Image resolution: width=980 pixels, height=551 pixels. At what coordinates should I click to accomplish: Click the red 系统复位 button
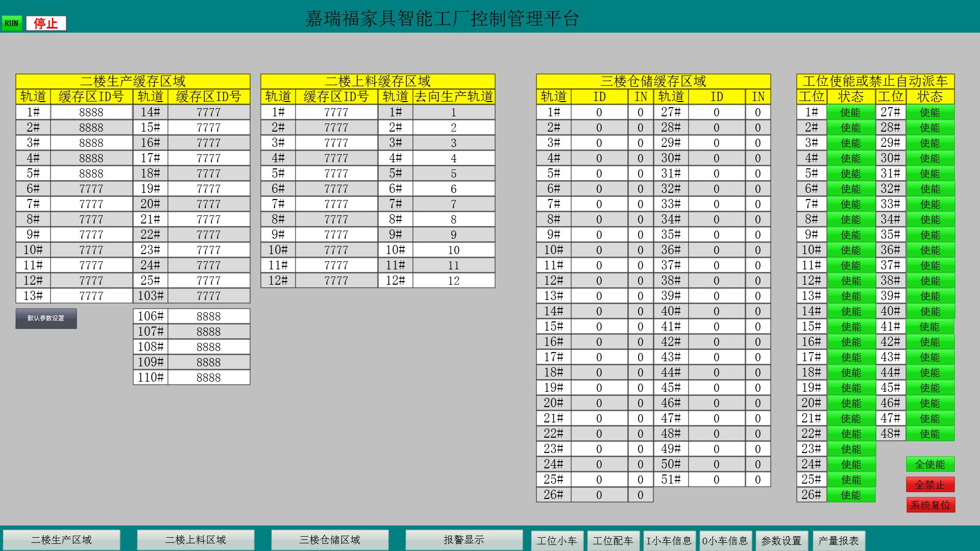pyautogui.click(x=930, y=505)
